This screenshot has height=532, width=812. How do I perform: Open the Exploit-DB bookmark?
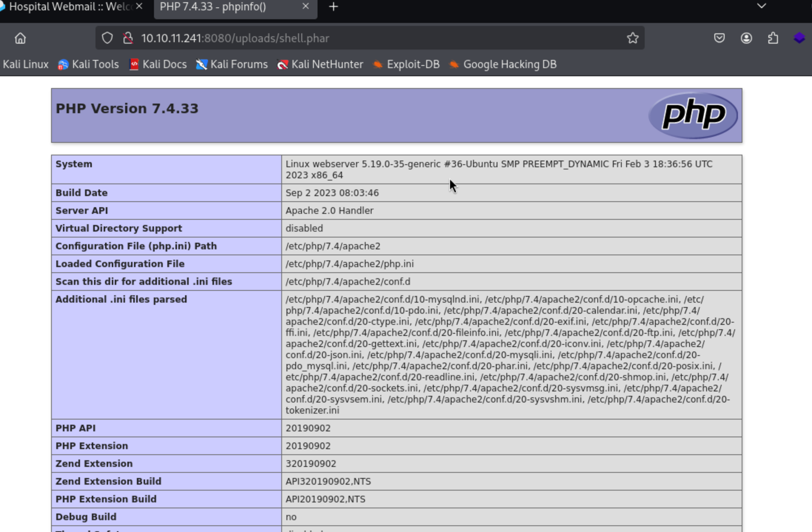point(406,64)
